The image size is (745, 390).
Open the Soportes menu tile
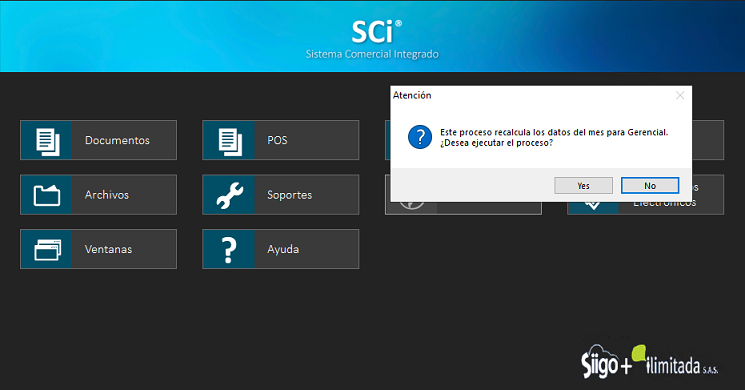pyautogui.click(x=281, y=195)
